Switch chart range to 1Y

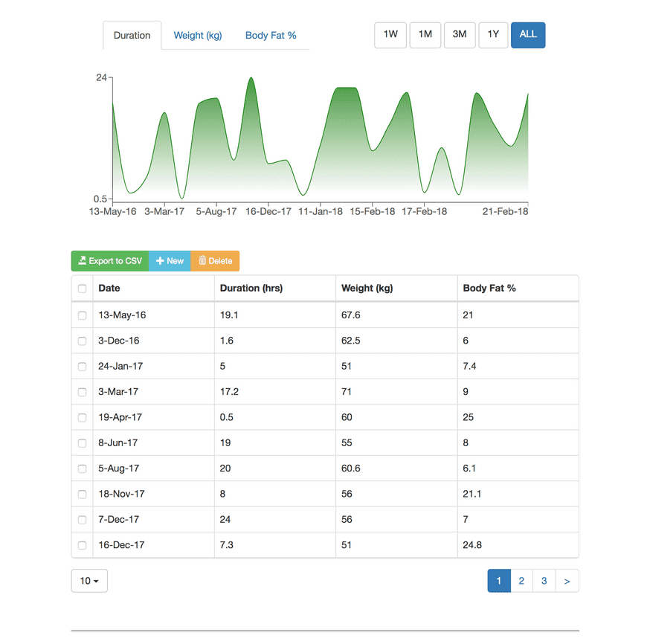point(493,35)
